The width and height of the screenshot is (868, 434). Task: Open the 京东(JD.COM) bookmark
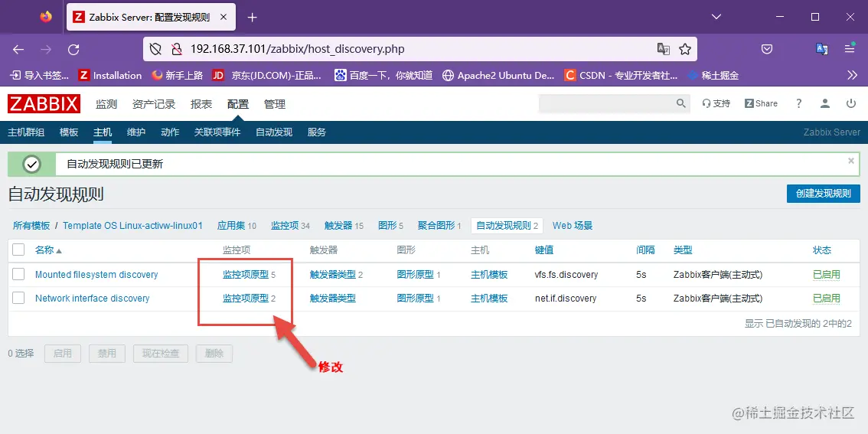(267, 75)
